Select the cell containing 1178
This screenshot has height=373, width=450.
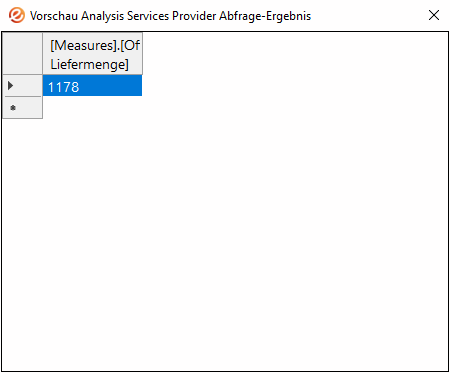pyautogui.click(x=92, y=86)
